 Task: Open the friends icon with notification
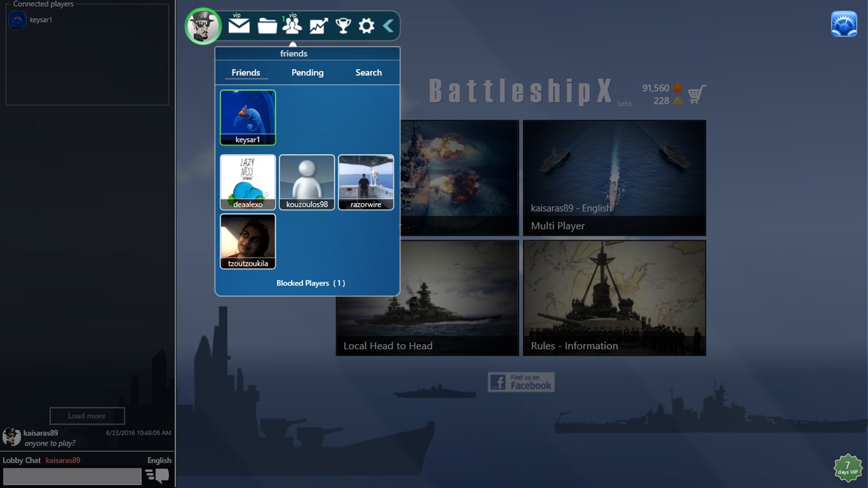click(x=292, y=25)
